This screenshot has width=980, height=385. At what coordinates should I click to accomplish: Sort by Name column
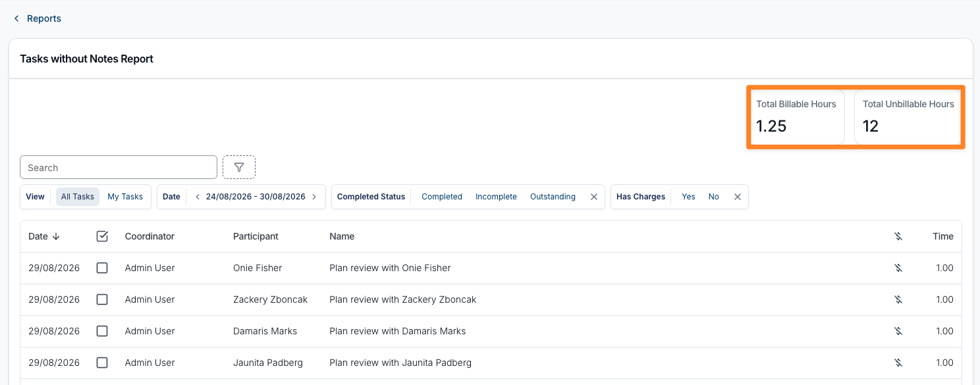point(342,236)
